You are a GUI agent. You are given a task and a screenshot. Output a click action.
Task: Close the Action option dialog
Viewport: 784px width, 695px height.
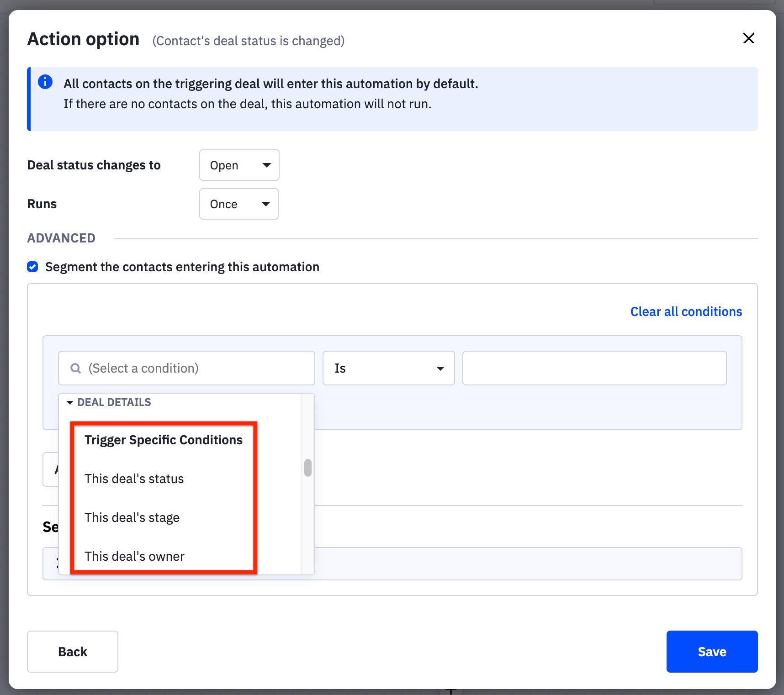click(748, 38)
